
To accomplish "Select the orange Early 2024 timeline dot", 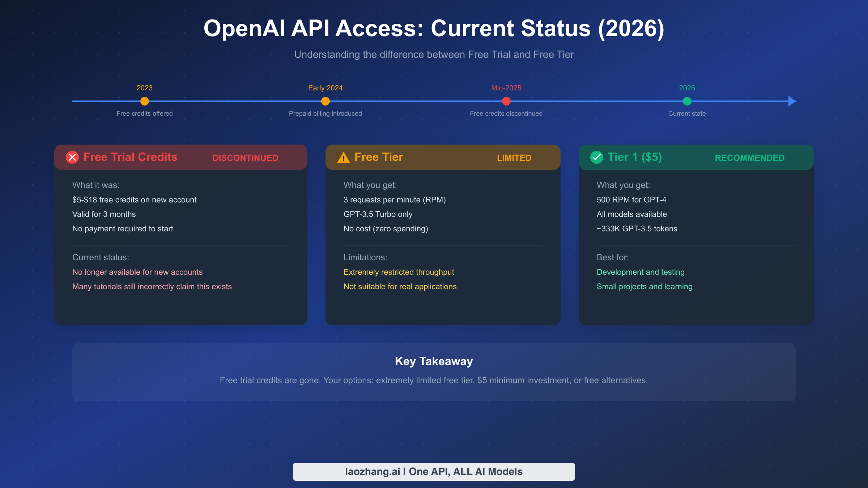I will [x=325, y=102].
